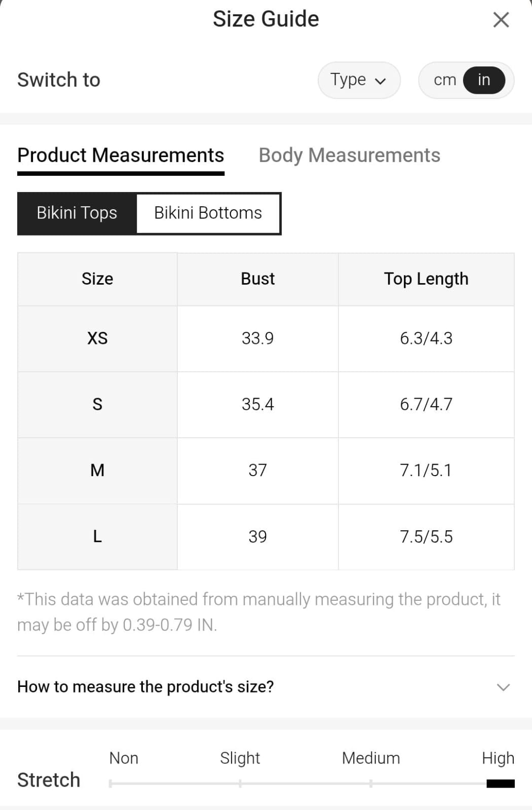532x810 pixels.
Task: Switch units to cm
Action: pos(444,80)
